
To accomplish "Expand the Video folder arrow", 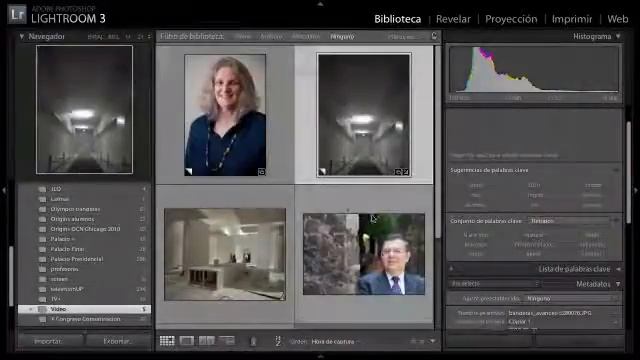I will (31, 309).
